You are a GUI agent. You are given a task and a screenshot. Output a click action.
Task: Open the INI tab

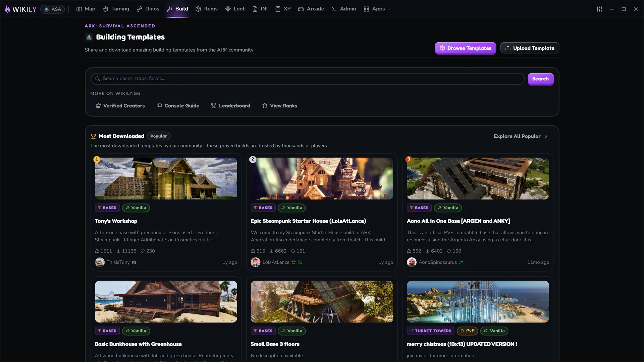pos(260,9)
